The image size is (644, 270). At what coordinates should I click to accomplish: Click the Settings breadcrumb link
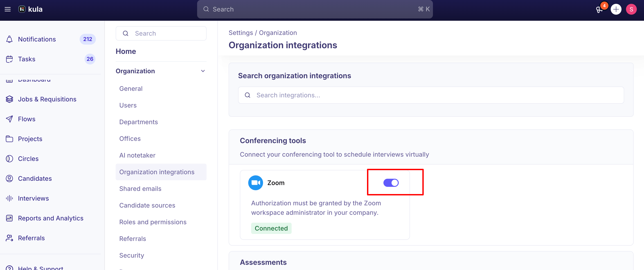(241, 33)
